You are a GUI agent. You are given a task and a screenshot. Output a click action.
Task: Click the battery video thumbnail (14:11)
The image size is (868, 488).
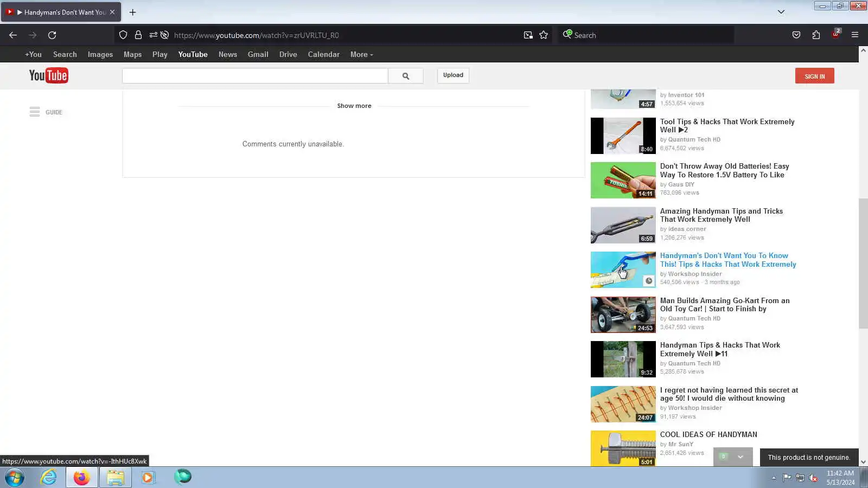[623, 181]
